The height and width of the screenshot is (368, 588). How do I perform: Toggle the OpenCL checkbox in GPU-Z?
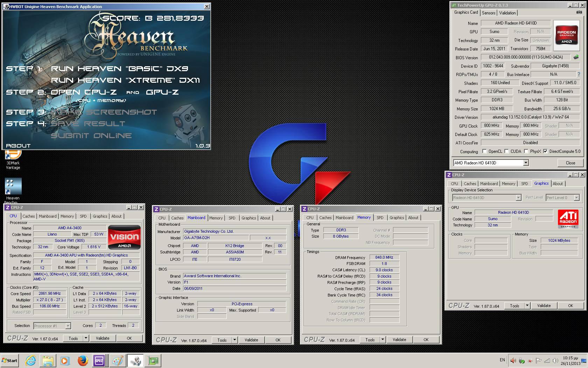pyautogui.click(x=484, y=151)
